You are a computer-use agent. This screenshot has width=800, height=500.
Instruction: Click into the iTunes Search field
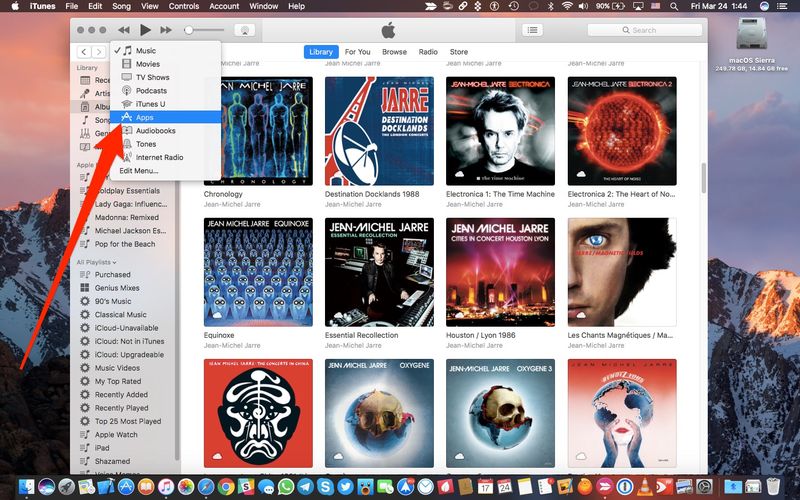pyautogui.click(x=645, y=30)
